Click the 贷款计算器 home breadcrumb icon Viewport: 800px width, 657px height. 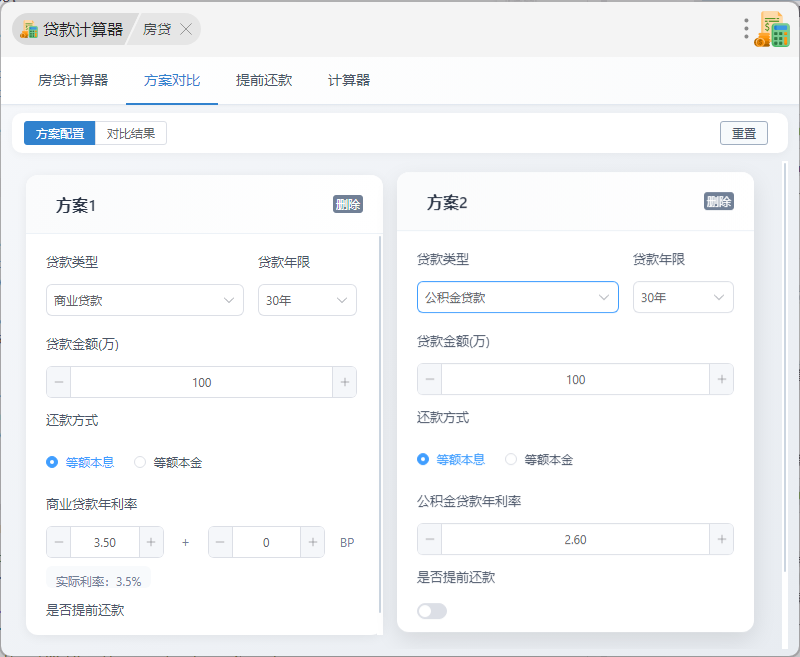(29, 29)
